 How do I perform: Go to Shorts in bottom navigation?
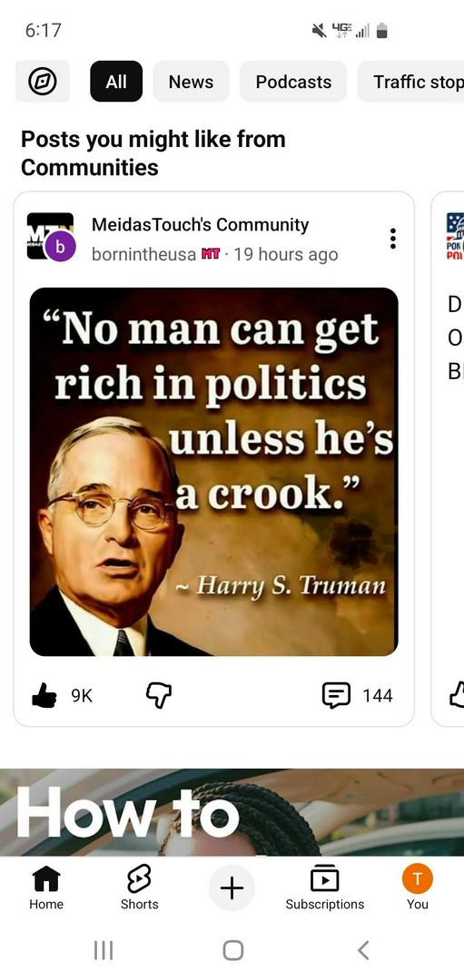click(139, 887)
